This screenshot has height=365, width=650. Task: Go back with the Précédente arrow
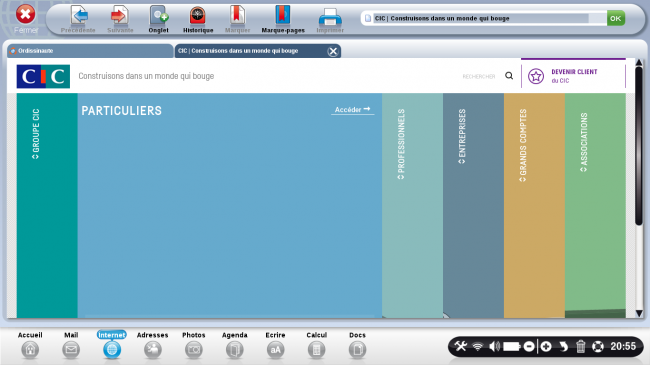click(x=79, y=16)
